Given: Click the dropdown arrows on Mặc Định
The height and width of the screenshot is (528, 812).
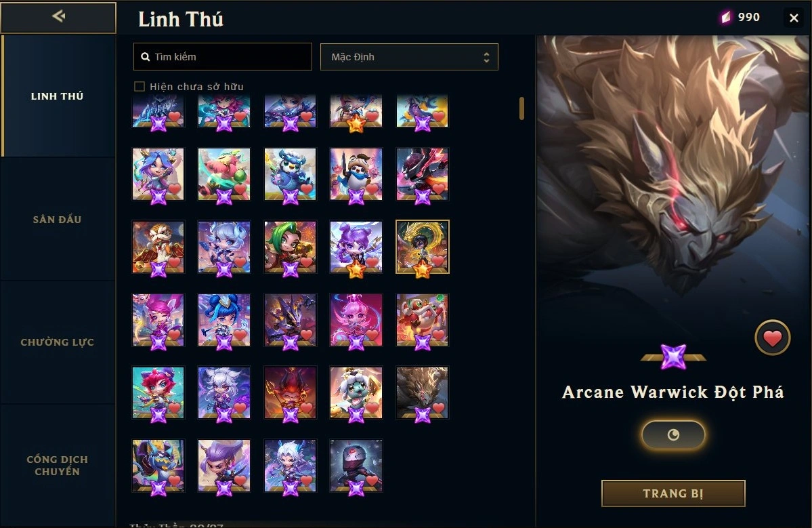Looking at the screenshot, I should [486, 57].
